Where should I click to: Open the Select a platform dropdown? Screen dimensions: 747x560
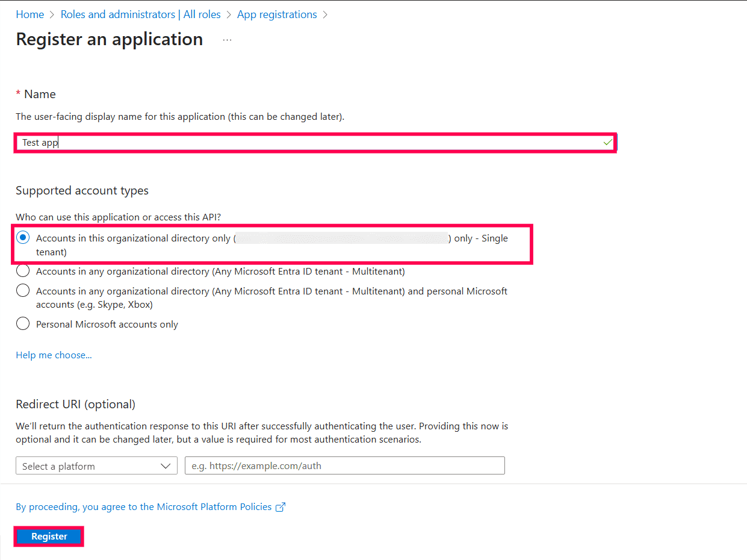[x=96, y=465]
